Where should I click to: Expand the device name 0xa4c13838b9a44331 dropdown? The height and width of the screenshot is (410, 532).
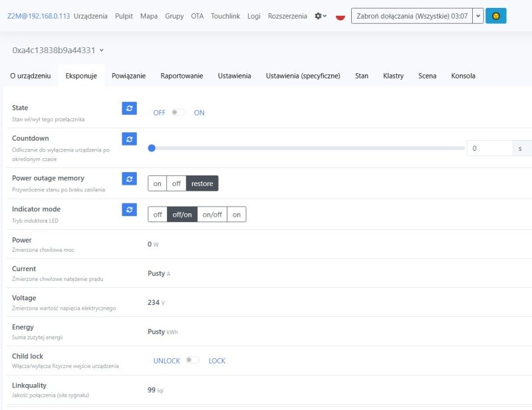(101, 49)
